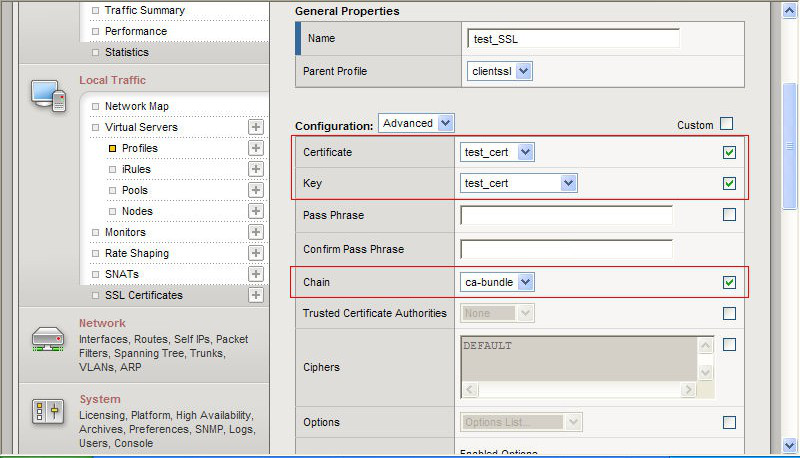Open the Chain ca-bundle dropdown

point(497,282)
